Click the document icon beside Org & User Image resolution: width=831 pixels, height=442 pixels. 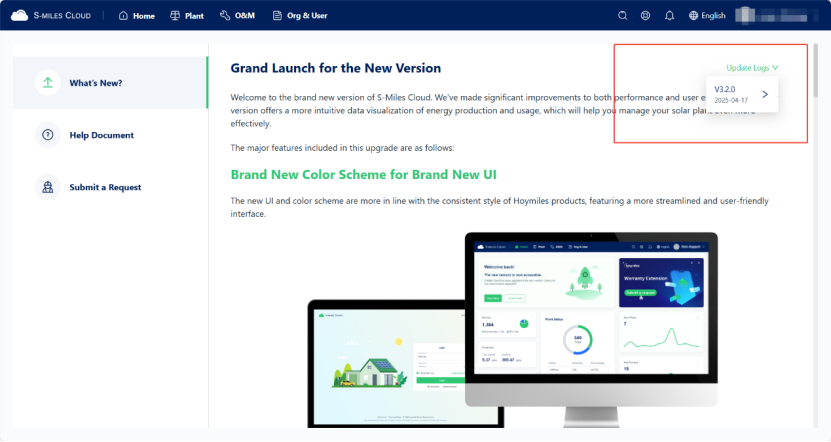click(x=277, y=16)
